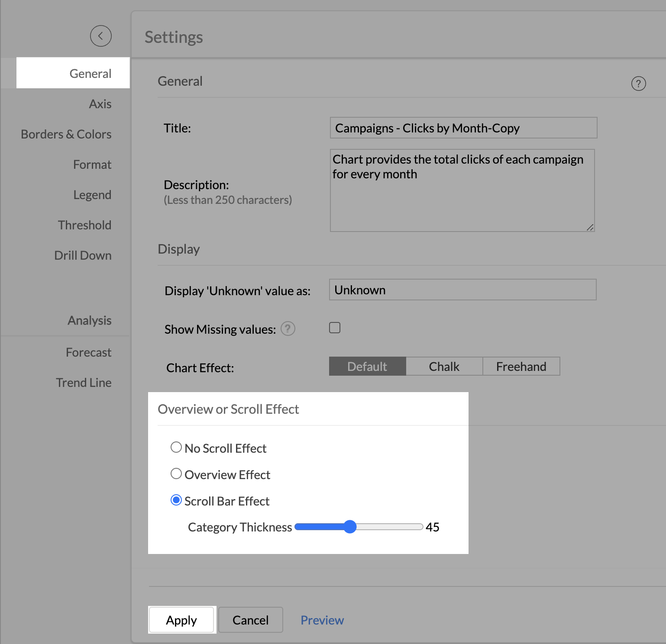
Task: Adjust the Category Thickness slider
Action: [350, 527]
